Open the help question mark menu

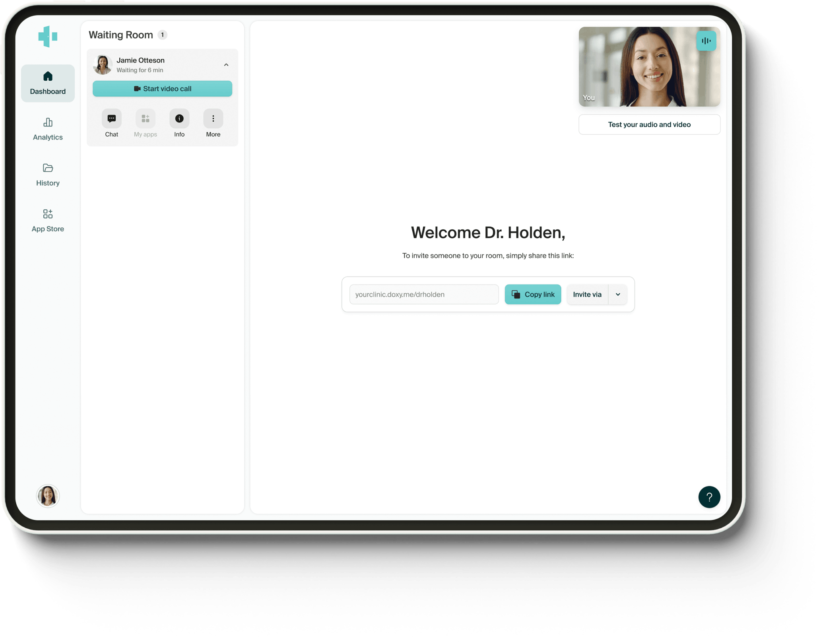pyautogui.click(x=709, y=497)
